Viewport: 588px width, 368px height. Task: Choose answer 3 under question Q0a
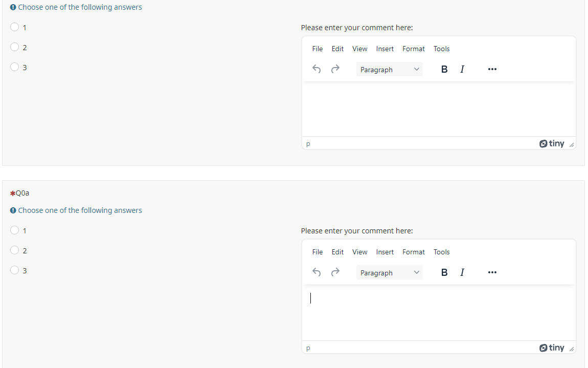coord(15,270)
